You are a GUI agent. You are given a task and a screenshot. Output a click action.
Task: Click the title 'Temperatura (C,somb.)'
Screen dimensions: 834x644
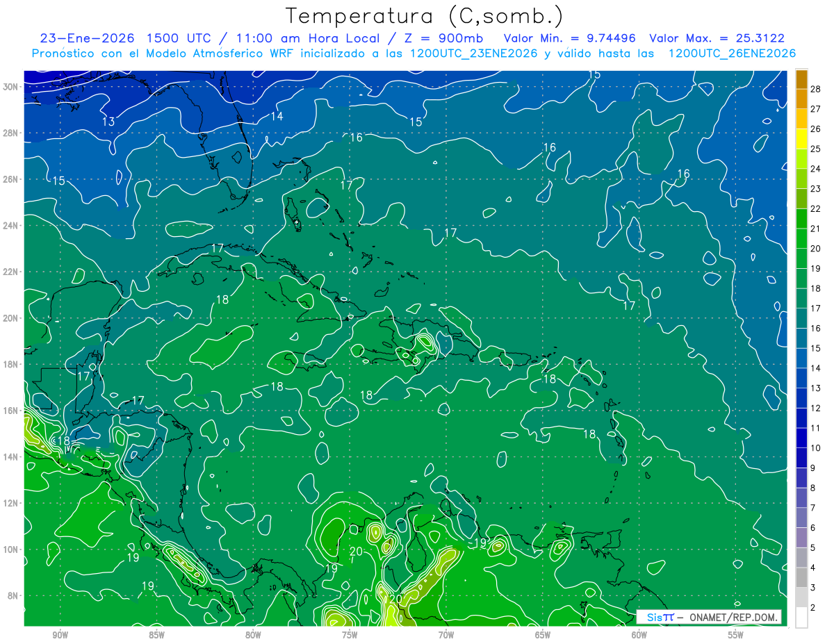(x=424, y=16)
